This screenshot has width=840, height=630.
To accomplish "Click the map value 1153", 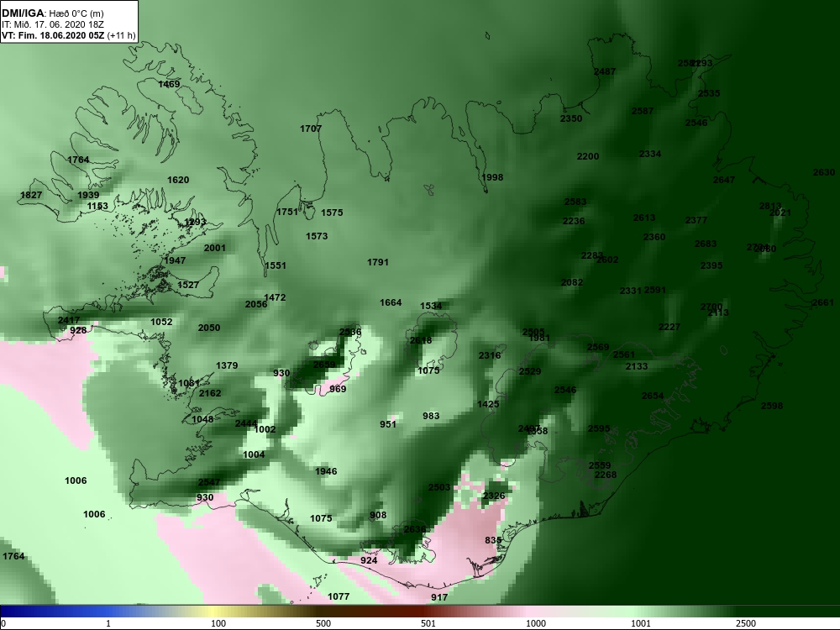I will click(x=97, y=206).
